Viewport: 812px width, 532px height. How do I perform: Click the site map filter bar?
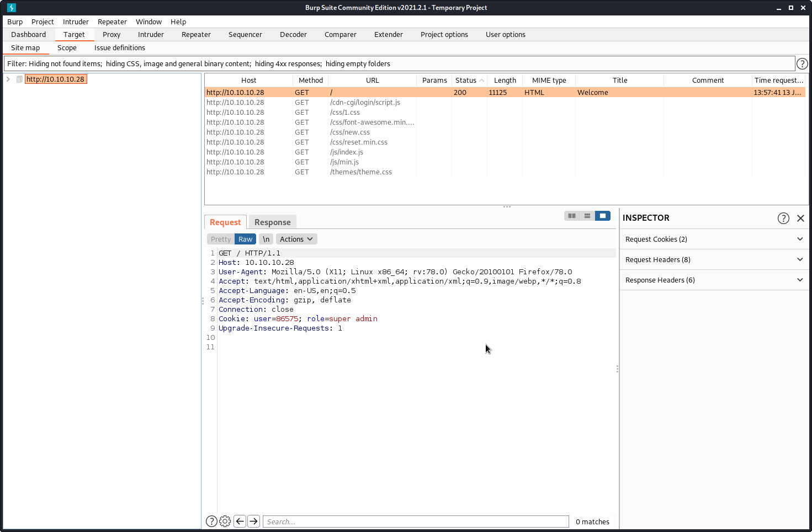pyautogui.click(x=399, y=63)
